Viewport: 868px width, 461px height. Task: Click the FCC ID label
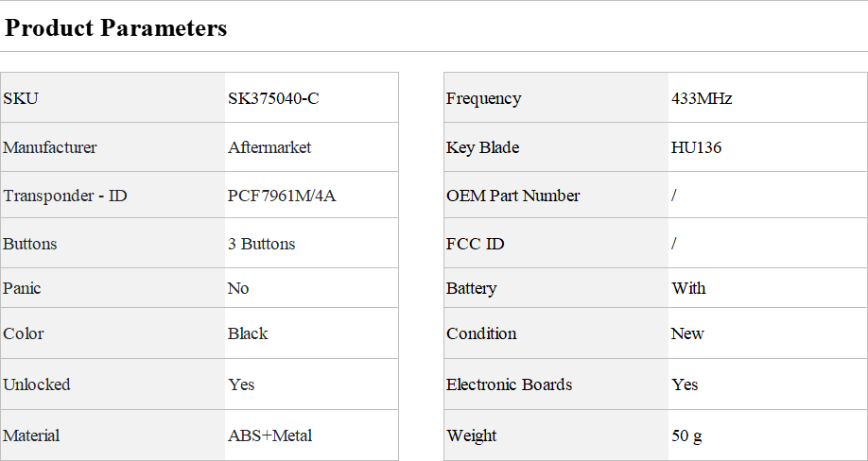[475, 244]
